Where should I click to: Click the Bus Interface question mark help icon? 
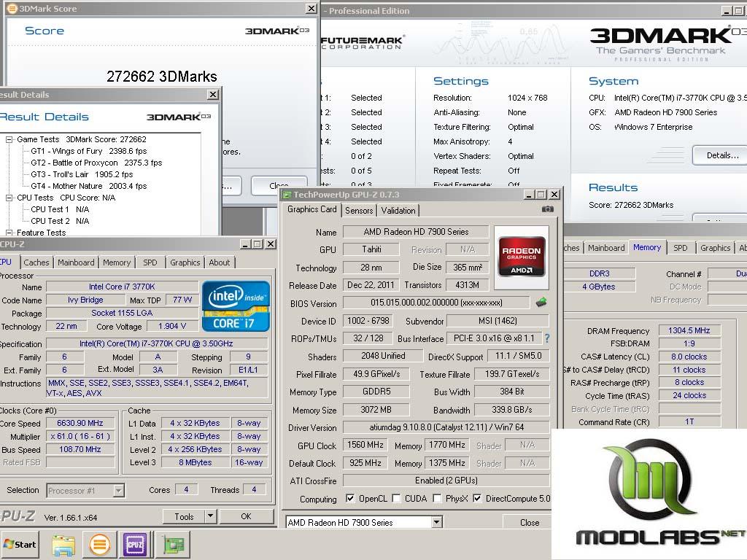tap(547, 338)
